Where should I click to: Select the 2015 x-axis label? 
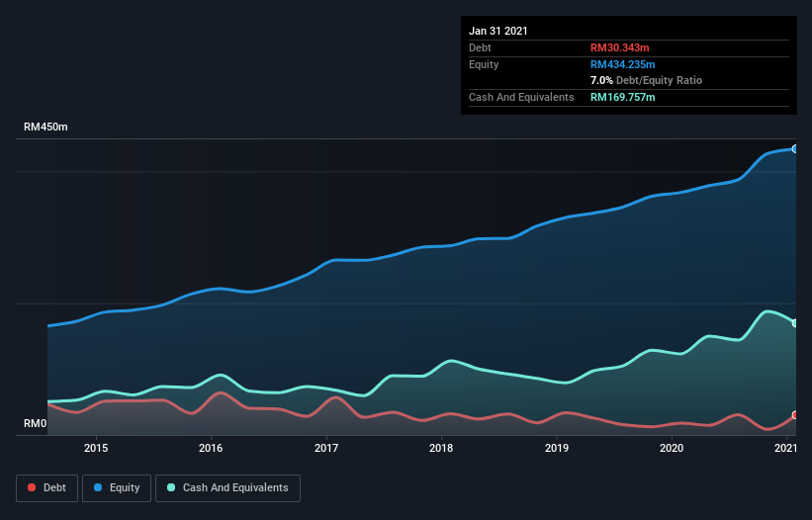tap(96, 449)
